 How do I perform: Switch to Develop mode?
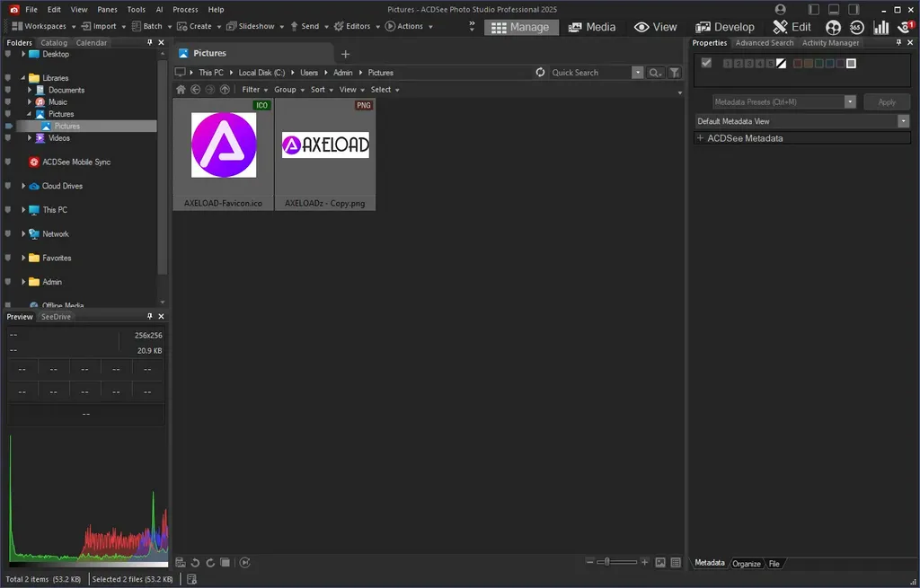tap(725, 27)
